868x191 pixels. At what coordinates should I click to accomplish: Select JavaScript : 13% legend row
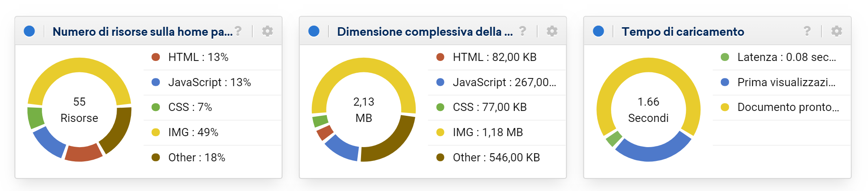pyautogui.click(x=213, y=82)
